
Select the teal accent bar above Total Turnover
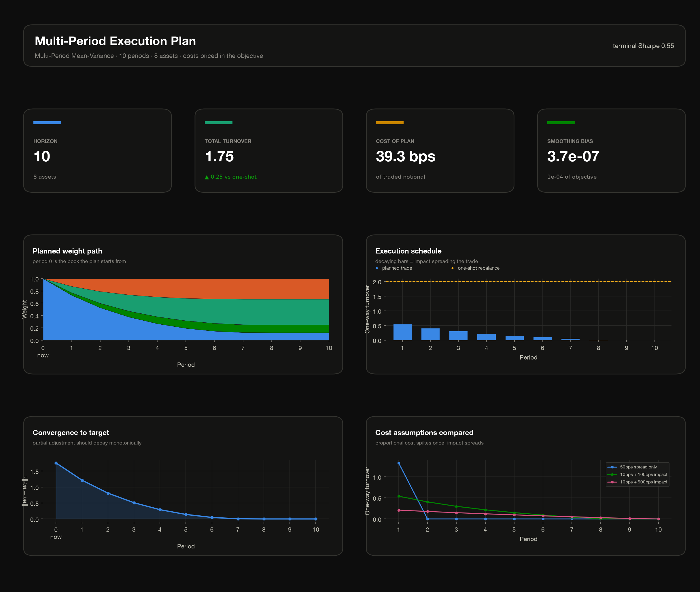tap(218, 123)
